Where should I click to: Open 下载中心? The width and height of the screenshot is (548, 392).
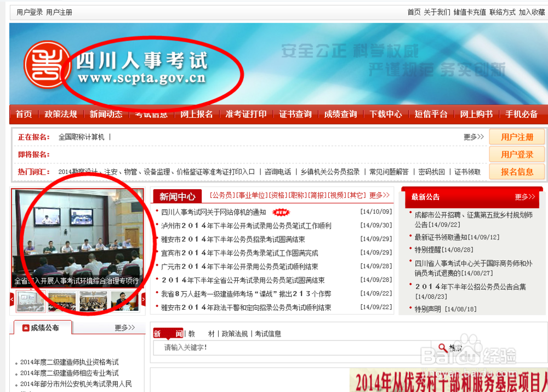click(386, 114)
